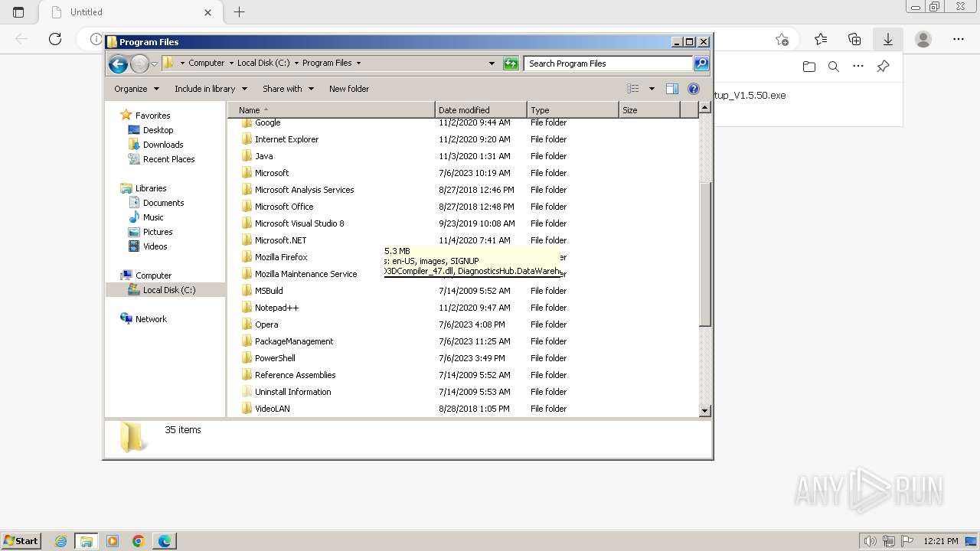Toggle the preview pane icon
This screenshot has width=980, height=551.
672,89
